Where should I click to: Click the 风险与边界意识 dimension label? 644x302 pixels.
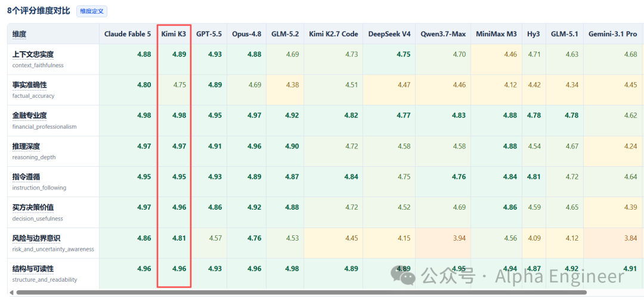(x=36, y=238)
